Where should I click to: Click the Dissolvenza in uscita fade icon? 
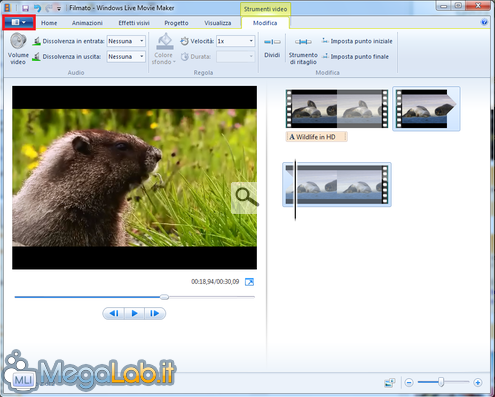coord(36,57)
